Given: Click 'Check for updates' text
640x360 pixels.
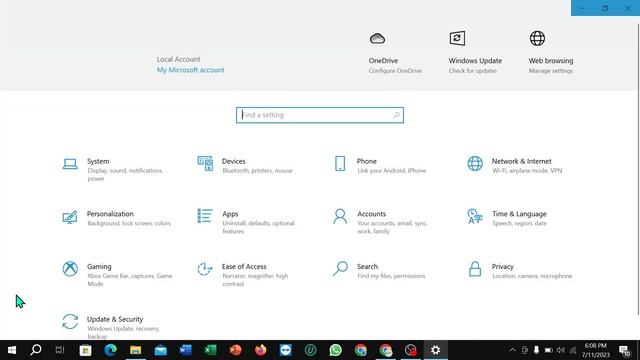Looking at the screenshot, I should (473, 71).
